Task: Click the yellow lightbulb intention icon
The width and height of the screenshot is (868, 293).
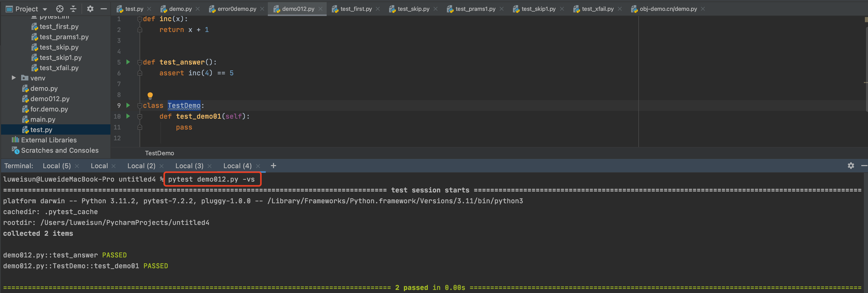Action: point(150,96)
